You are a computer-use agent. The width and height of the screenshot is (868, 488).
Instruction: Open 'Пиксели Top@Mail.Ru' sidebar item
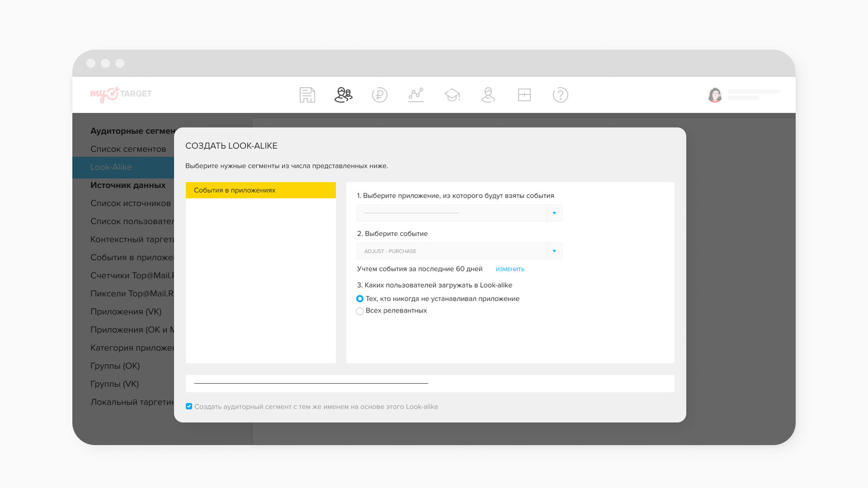pos(132,294)
